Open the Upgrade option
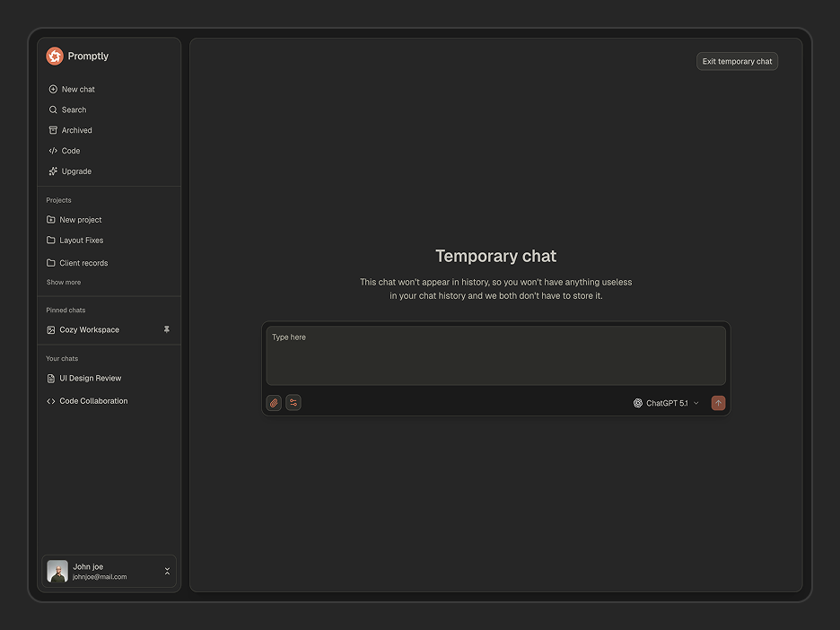Viewport: 840px width, 630px height. (x=76, y=171)
